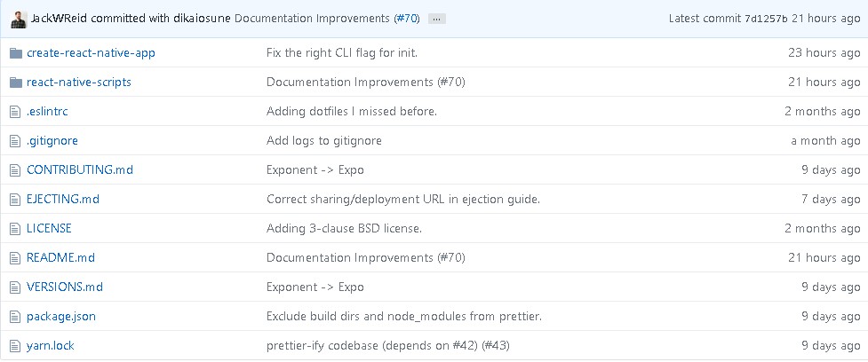Open the VERSIONS.md file
Image resolution: width=868 pixels, height=362 pixels.
pos(65,287)
